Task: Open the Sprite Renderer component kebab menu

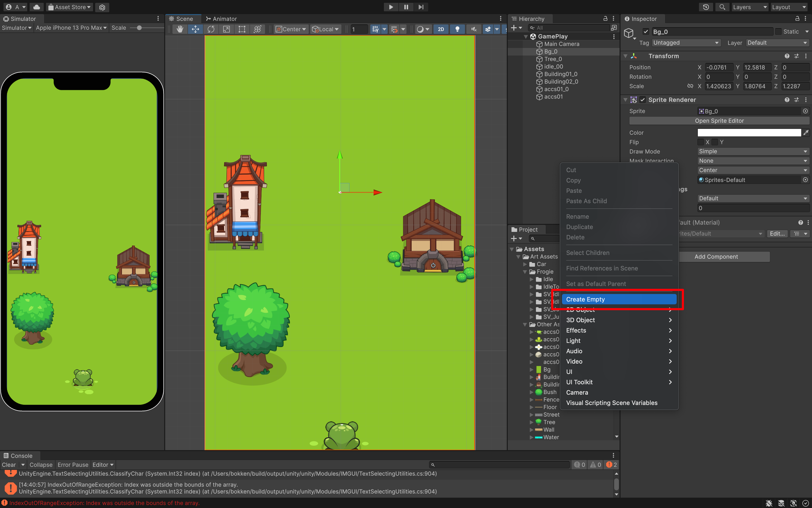Action: pyautogui.click(x=806, y=100)
